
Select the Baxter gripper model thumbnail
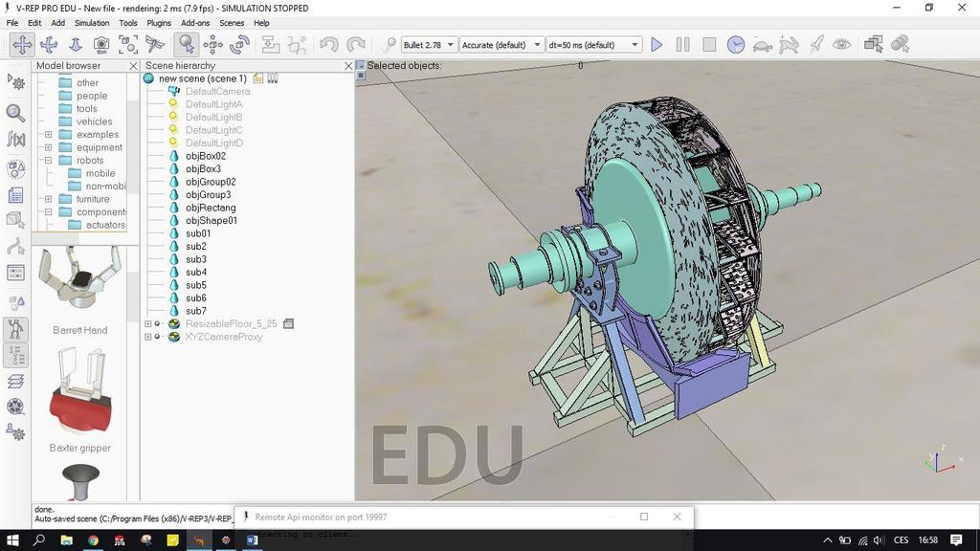(x=80, y=390)
